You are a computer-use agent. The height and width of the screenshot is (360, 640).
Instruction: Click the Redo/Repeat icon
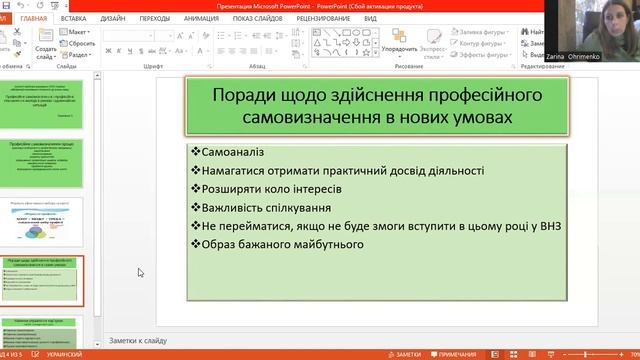click(x=40, y=6)
